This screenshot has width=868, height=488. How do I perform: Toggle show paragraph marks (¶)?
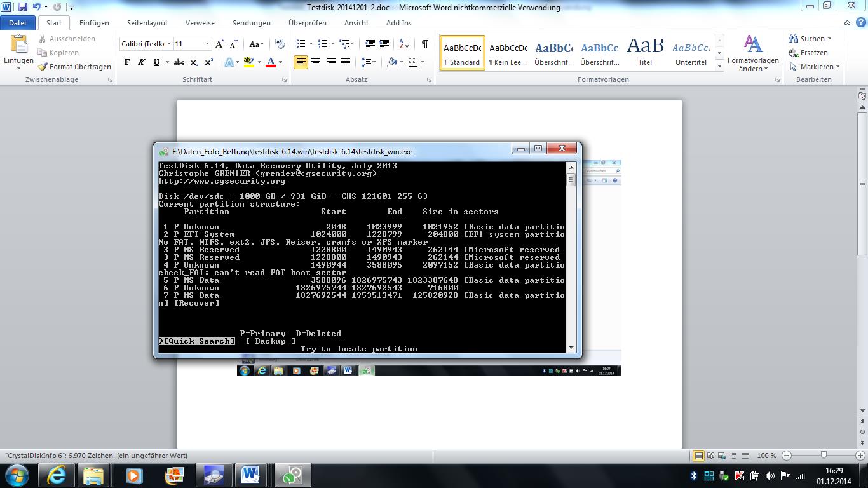point(424,44)
